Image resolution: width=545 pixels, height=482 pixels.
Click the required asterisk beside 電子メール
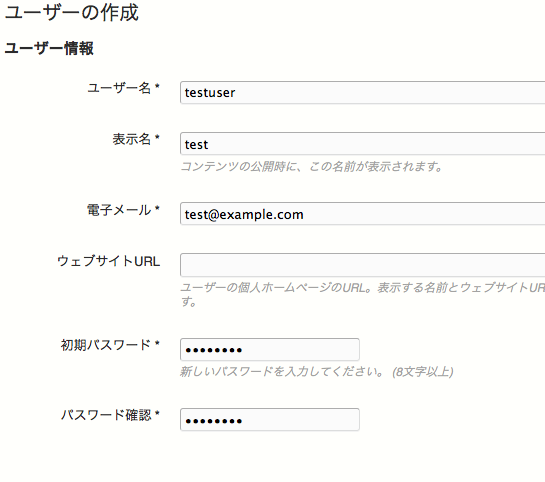[x=157, y=208]
